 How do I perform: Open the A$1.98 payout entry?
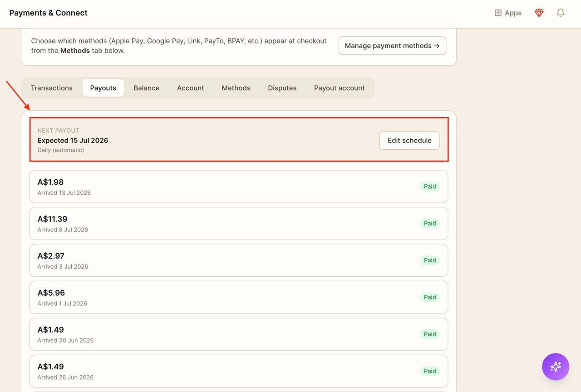(x=239, y=186)
